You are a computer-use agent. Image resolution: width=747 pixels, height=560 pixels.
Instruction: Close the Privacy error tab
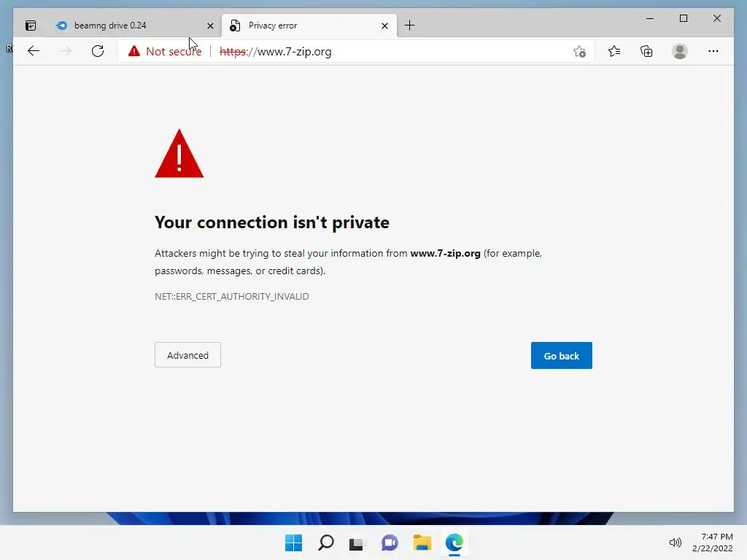(x=384, y=26)
